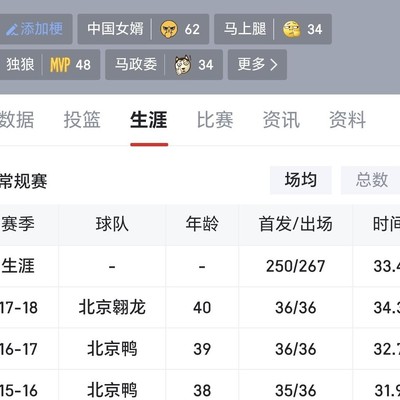Click the 36/36 cell in the 16-17 row
Image resolution: width=400 pixels, height=400 pixels.
[x=296, y=349]
